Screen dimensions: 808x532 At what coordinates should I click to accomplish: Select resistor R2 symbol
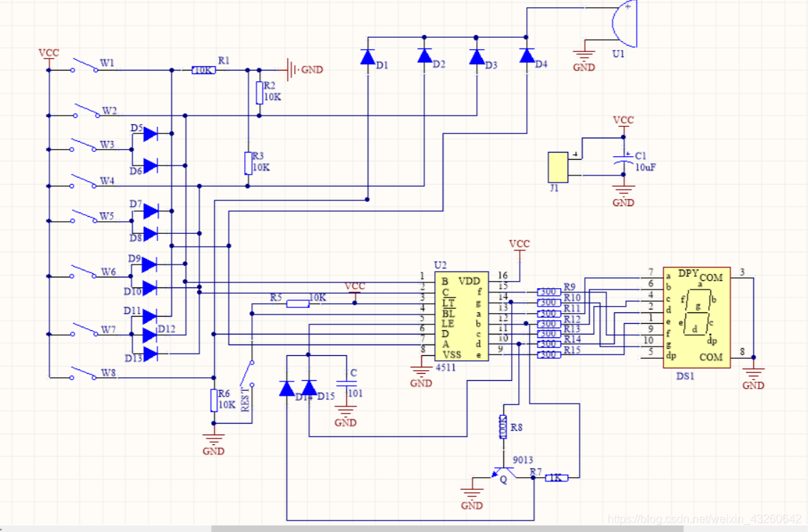point(259,93)
